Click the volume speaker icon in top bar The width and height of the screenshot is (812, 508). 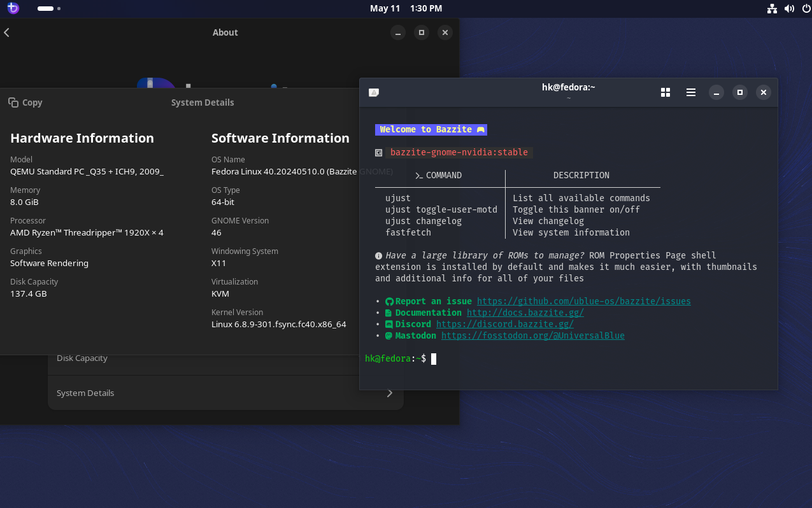coord(789,9)
